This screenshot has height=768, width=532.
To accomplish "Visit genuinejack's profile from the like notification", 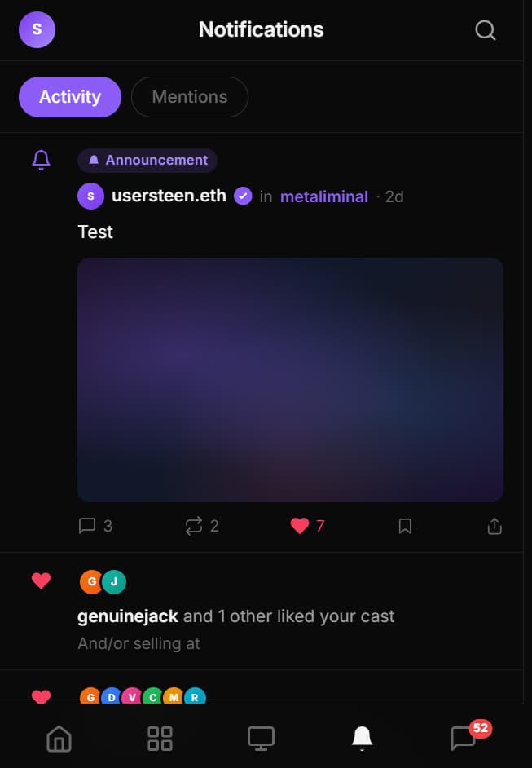I will click(127, 616).
